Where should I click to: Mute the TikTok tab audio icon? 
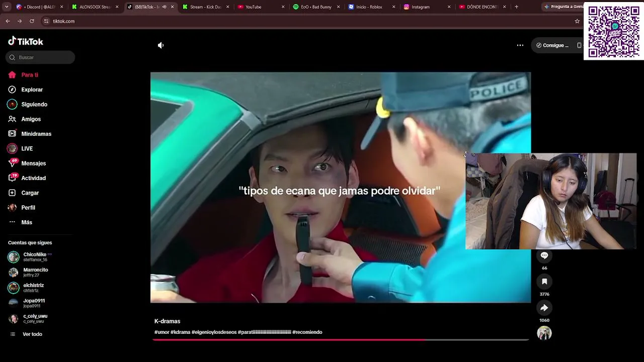[164, 7]
